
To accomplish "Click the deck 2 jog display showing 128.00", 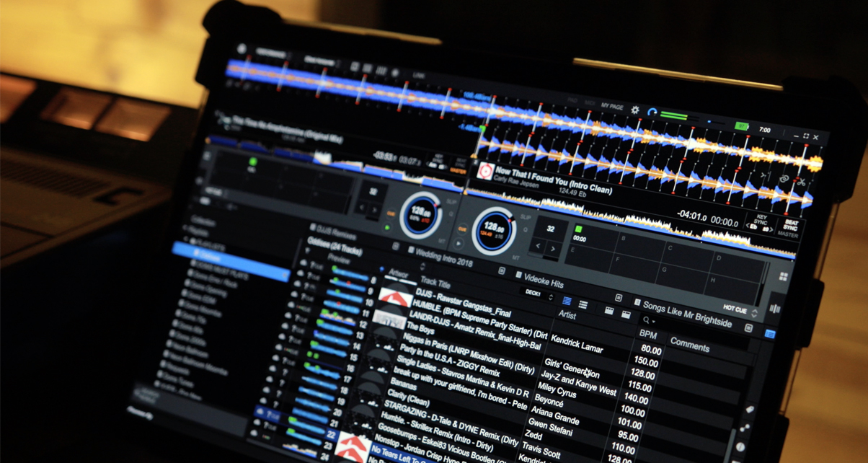I will coord(494,229).
